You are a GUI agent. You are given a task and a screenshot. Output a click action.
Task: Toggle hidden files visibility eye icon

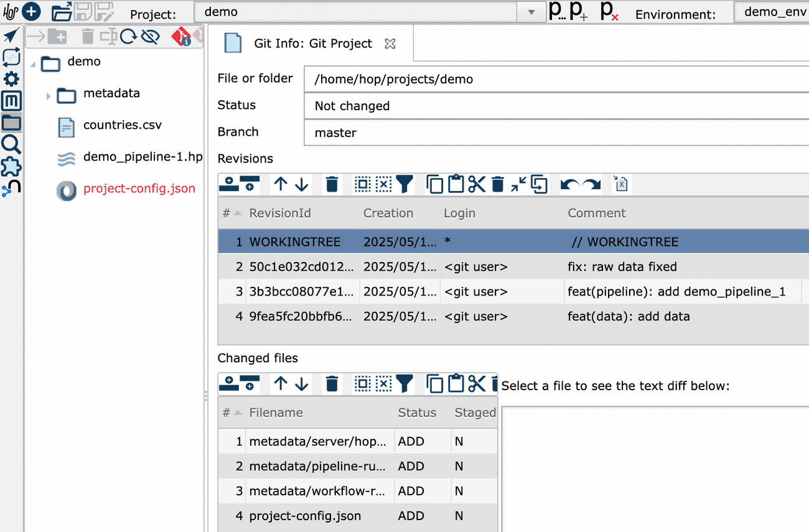[150, 37]
